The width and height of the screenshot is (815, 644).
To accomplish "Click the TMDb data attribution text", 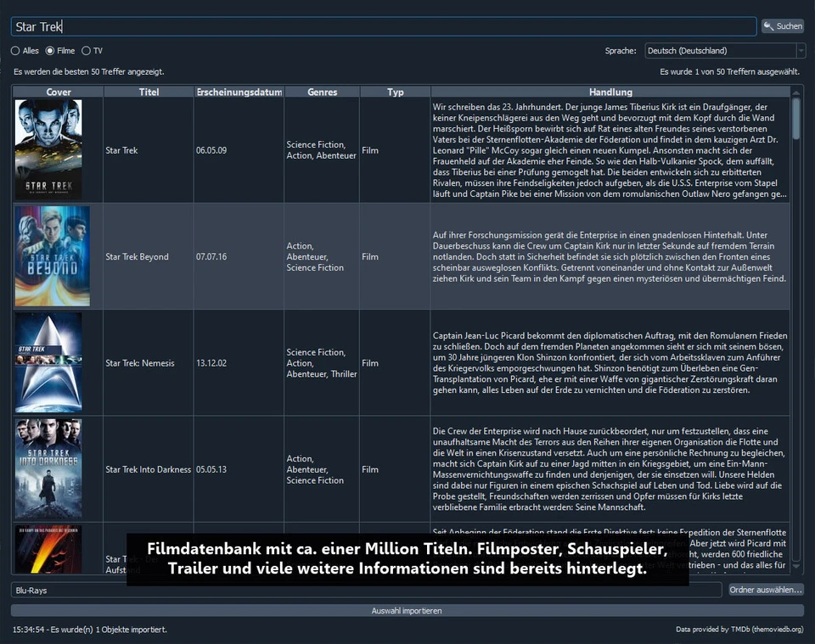I will coord(739,630).
